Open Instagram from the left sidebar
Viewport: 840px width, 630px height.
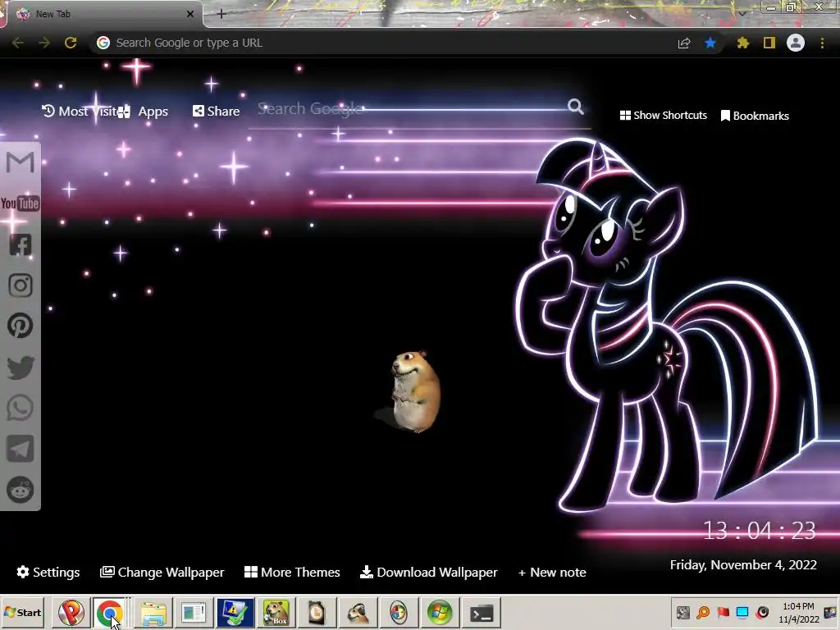click(x=21, y=285)
